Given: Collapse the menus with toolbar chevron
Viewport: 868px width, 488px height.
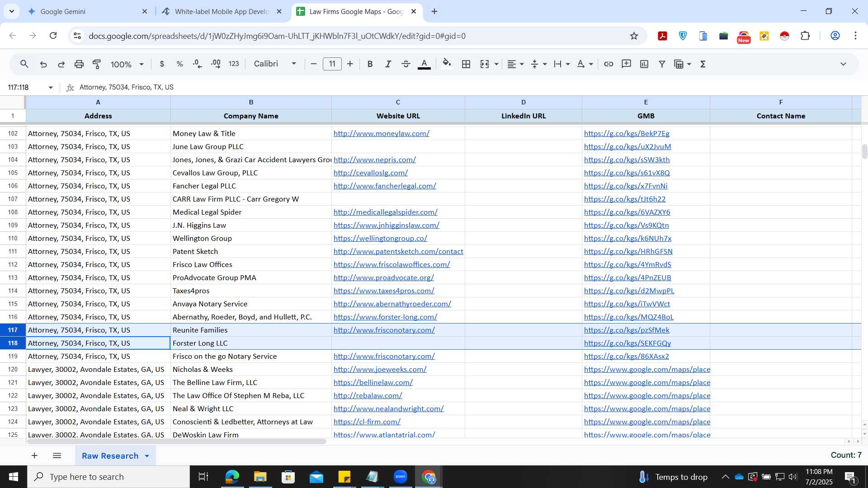Looking at the screenshot, I should pyautogui.click(x=843, y=64).
